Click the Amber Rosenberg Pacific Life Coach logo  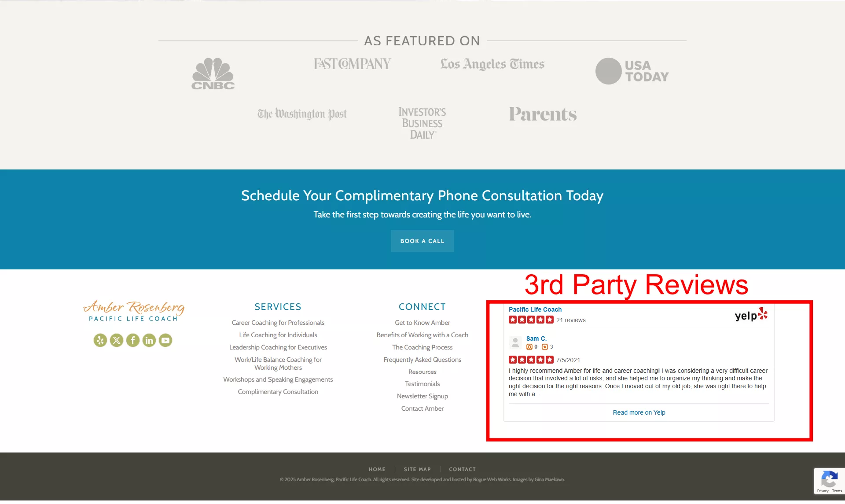[x=134, y=310]
